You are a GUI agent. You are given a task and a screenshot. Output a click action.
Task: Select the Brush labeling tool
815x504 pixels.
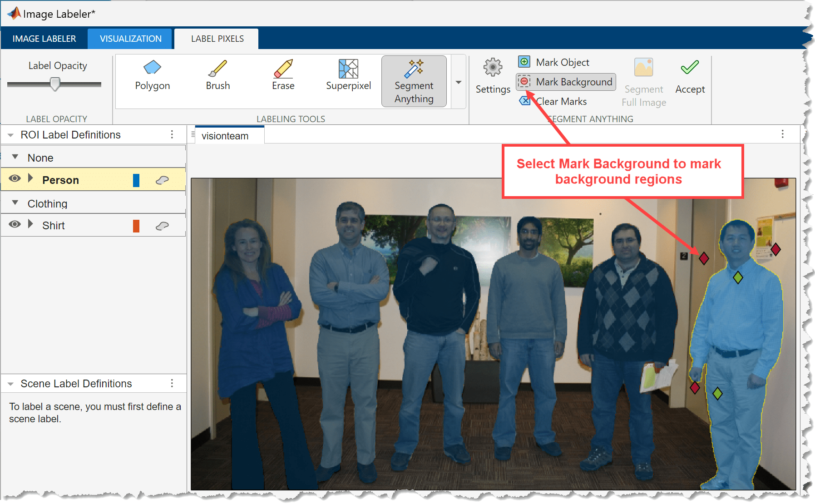pos(217,79)
